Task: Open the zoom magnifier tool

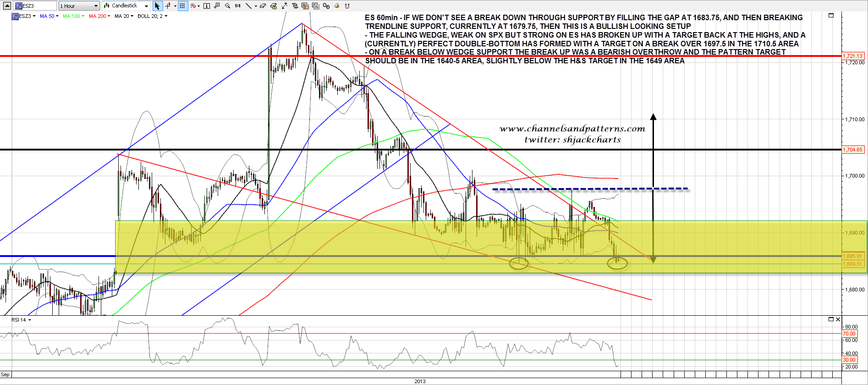Action: coord(227,6)
